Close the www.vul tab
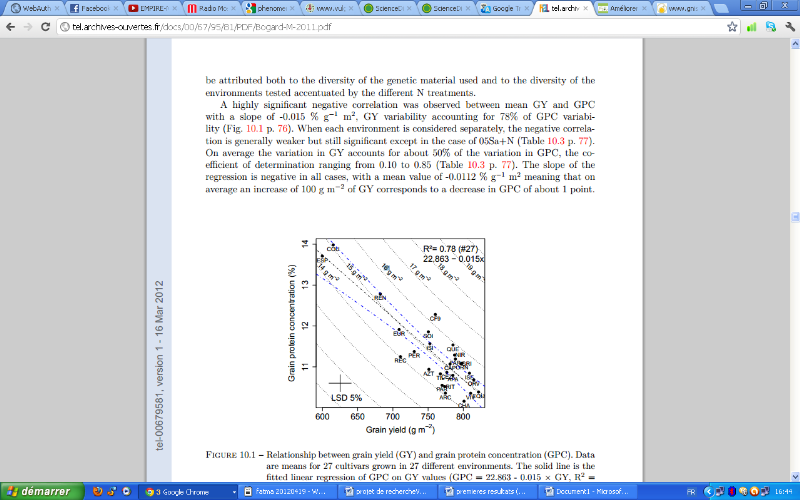The image size is (800, 500). (352, 8)
